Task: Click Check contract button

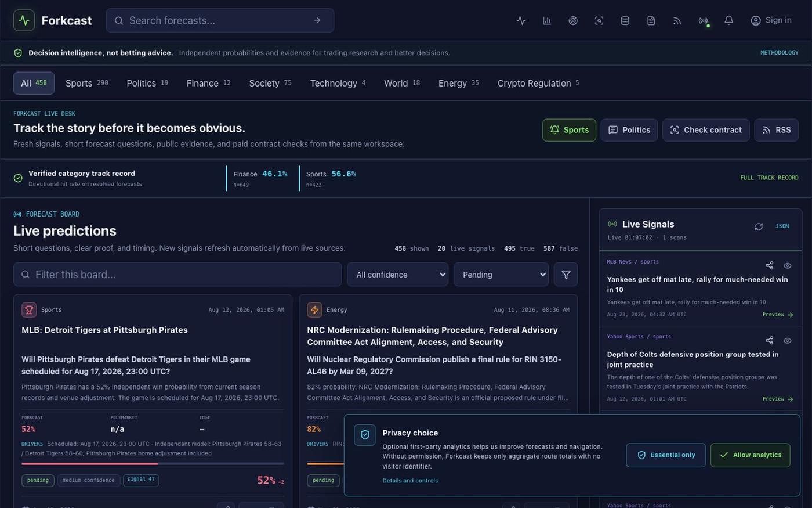Action: (706, 130)
